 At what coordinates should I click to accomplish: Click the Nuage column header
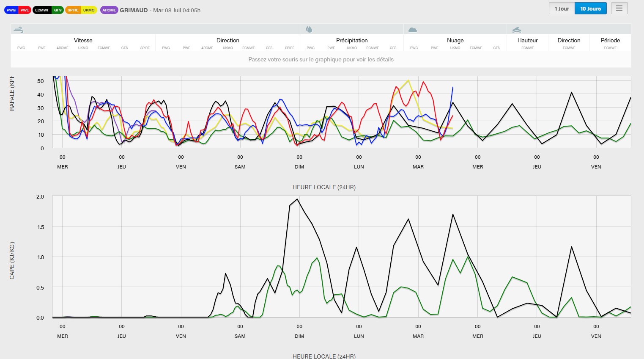455,40
